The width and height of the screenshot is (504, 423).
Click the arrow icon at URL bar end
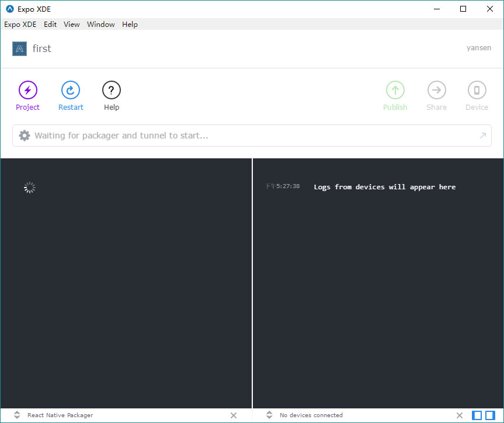(483, 136)
